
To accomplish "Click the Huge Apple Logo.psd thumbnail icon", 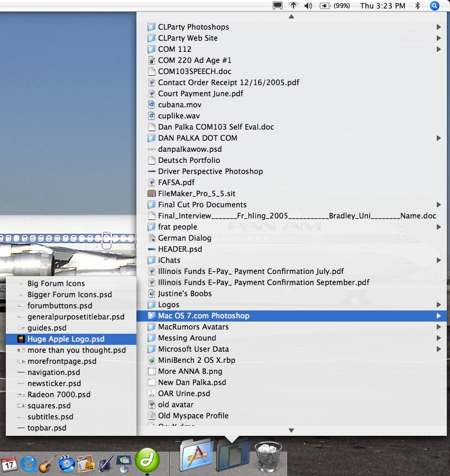I will 21,339.
